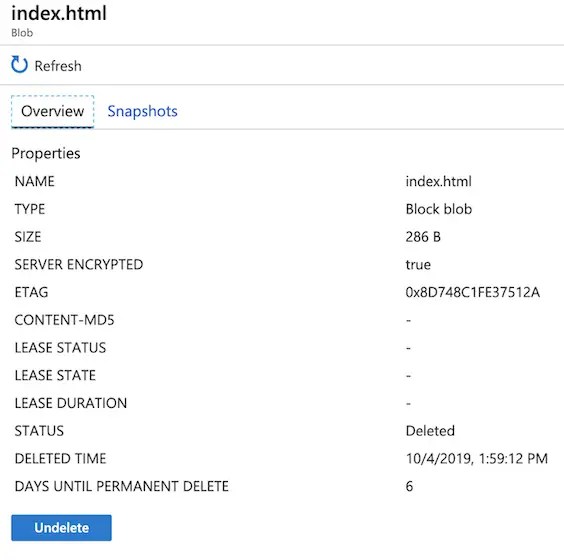The height and width of the screenshot is (560, 564).
Task: Select the name value index.html
Action: (x=438, y=181)
